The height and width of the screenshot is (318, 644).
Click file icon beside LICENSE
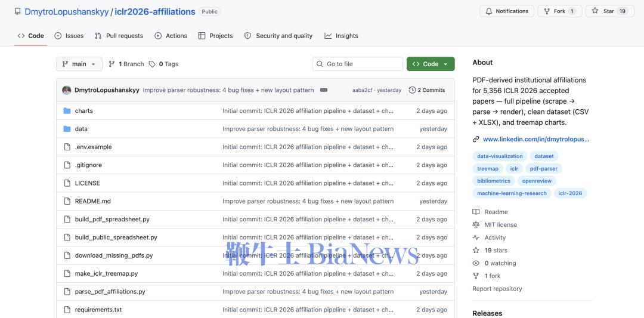(67, 183)
